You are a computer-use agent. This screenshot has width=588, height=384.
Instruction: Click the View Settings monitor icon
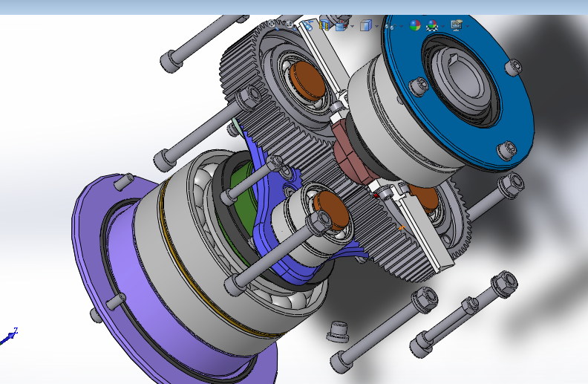pos(457,25)
